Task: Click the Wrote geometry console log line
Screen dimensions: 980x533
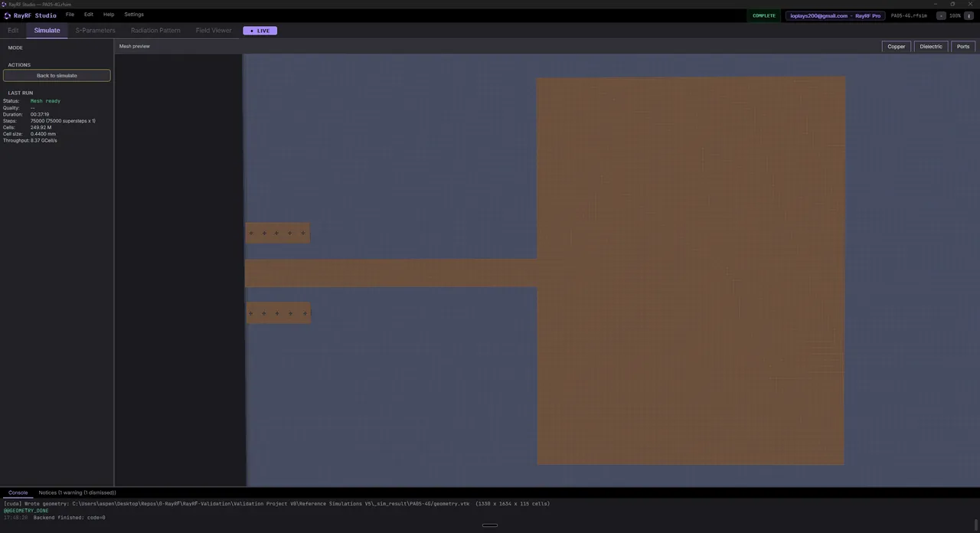Action: (276, 504)
